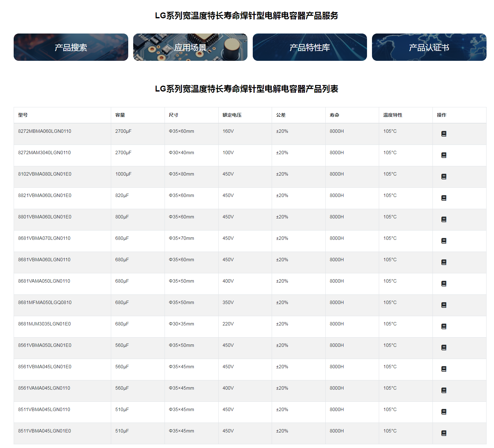This screenshot has width=494, height=448.
Task: Open document icon for 8681VAMA050LGN0110
Action: click(x=444, y=284)
